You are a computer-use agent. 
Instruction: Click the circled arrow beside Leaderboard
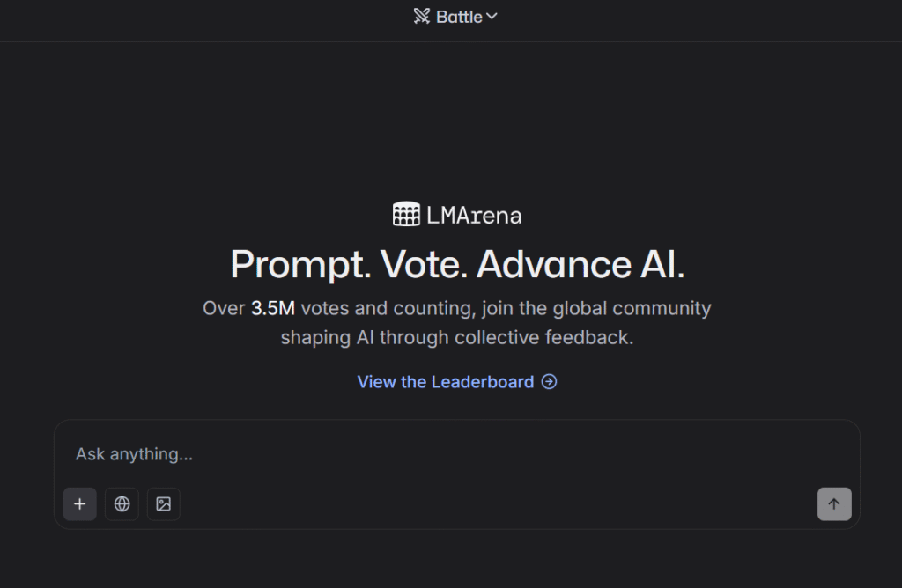click(550, 382)
